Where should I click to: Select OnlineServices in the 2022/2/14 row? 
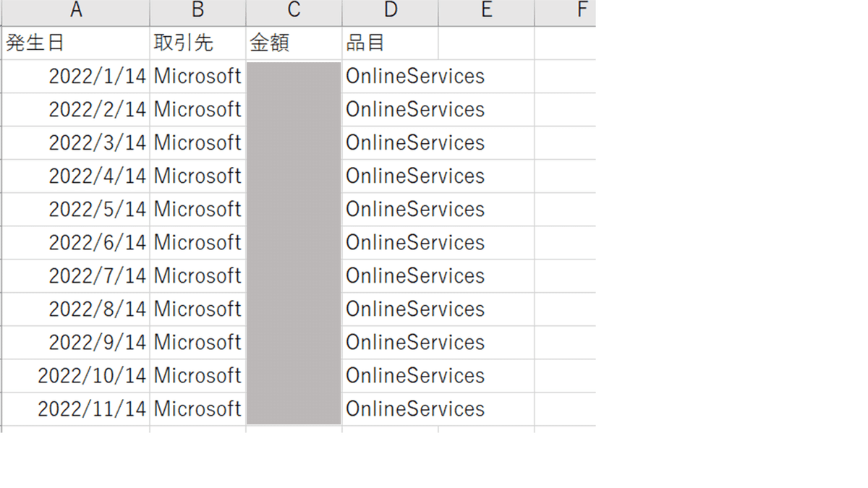coord(415,110)
